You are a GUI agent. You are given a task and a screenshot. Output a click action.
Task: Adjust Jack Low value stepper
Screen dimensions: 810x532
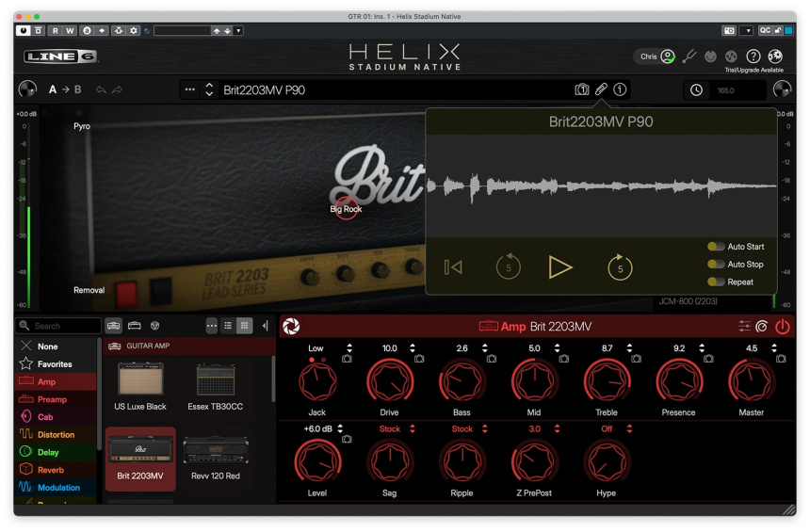click(x=349, y=347)
